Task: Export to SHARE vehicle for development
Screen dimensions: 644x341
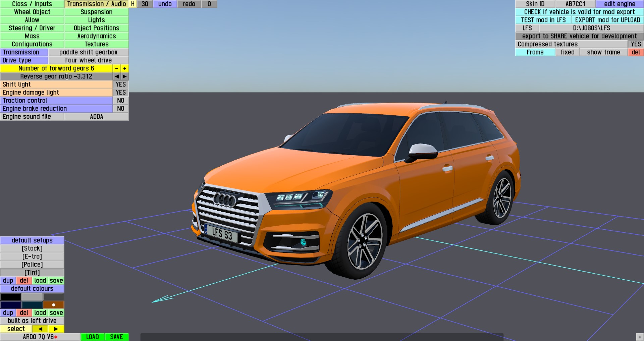Action: [x=580, y=36]
